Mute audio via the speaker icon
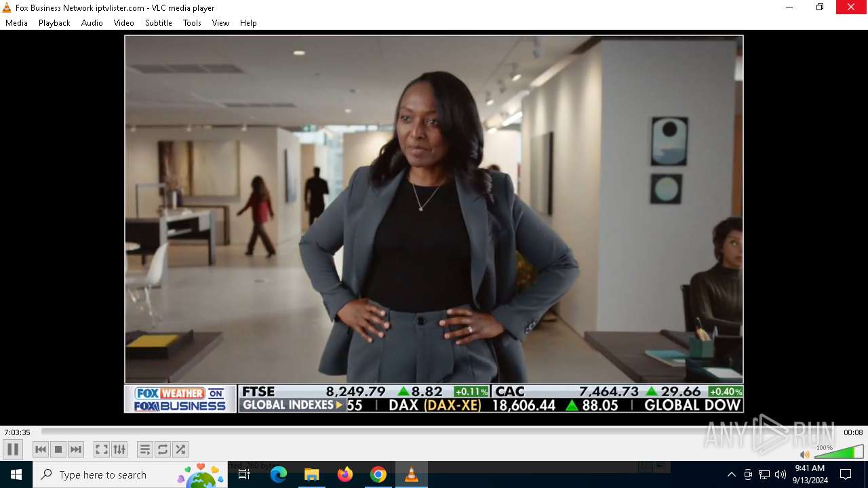This screenshot has height=488, width=868. pos(805,454)
